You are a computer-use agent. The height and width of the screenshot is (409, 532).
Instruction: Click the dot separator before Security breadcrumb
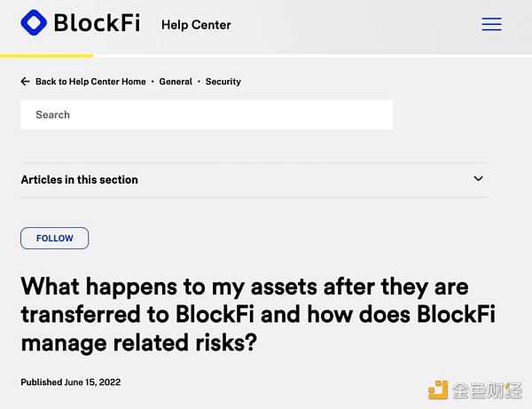point(199,82)
